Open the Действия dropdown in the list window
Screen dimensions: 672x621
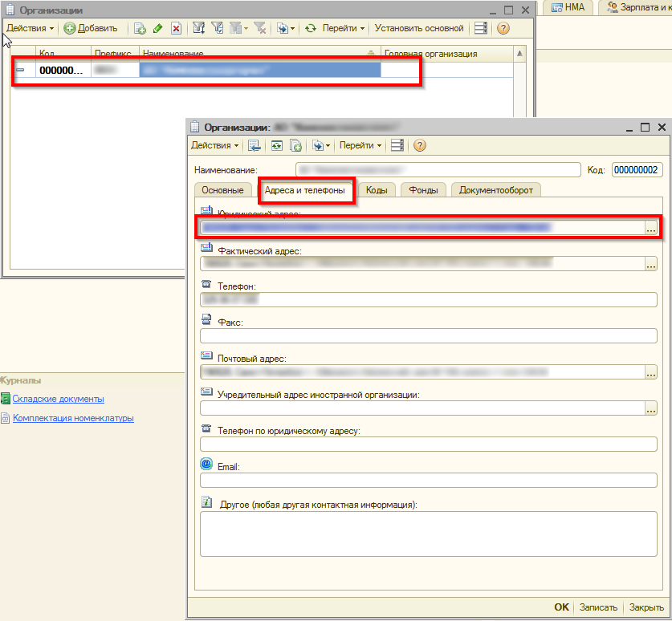tap(30, 28)
